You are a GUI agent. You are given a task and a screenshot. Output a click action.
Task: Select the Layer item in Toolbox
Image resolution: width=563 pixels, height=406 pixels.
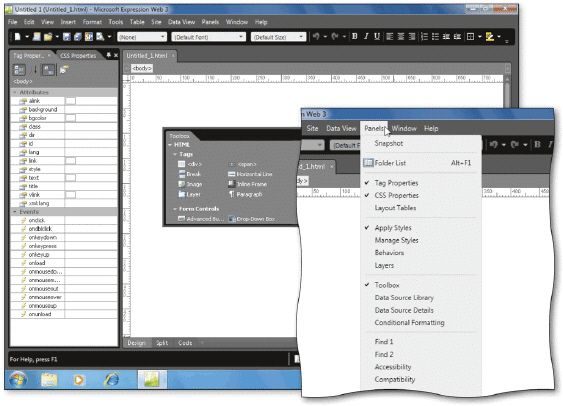click(189, 194)
